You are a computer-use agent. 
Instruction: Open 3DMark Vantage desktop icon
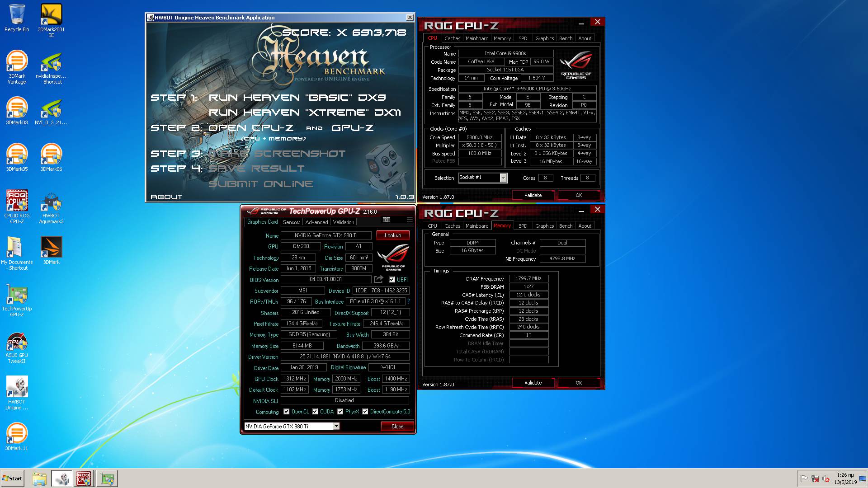pyautogui.click(x=17, y=67)
